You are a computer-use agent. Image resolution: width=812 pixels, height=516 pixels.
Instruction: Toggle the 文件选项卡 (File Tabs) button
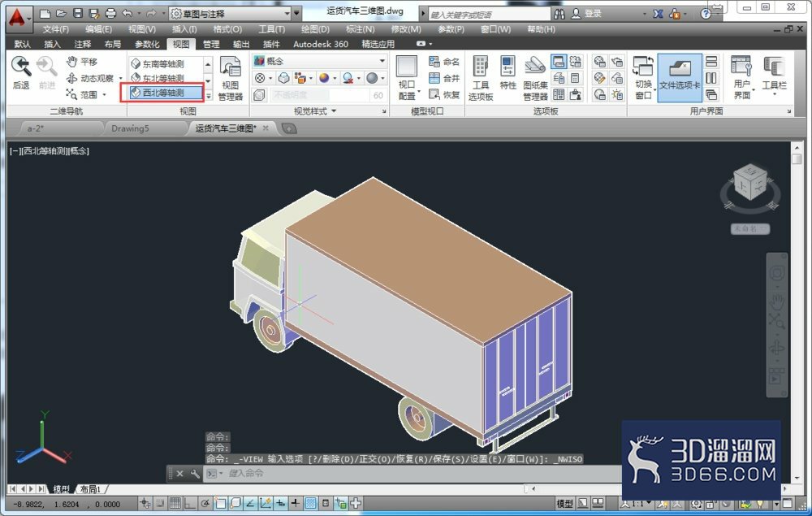point(680,78)
